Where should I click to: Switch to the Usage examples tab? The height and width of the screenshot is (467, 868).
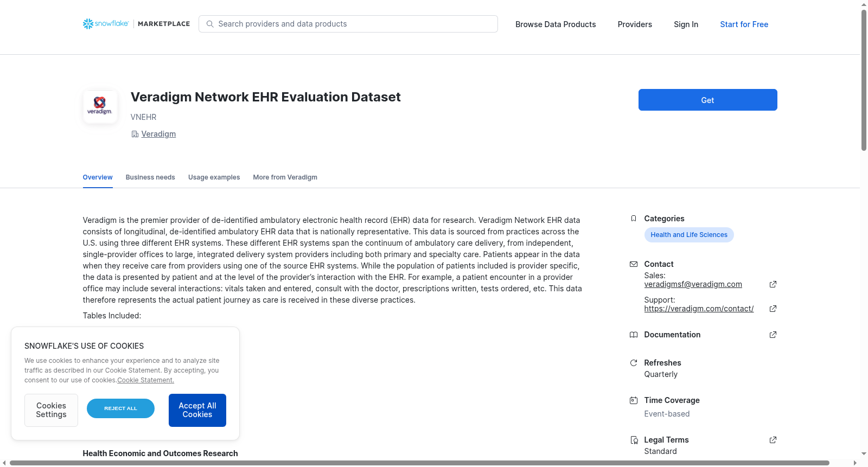click(214, 177)
